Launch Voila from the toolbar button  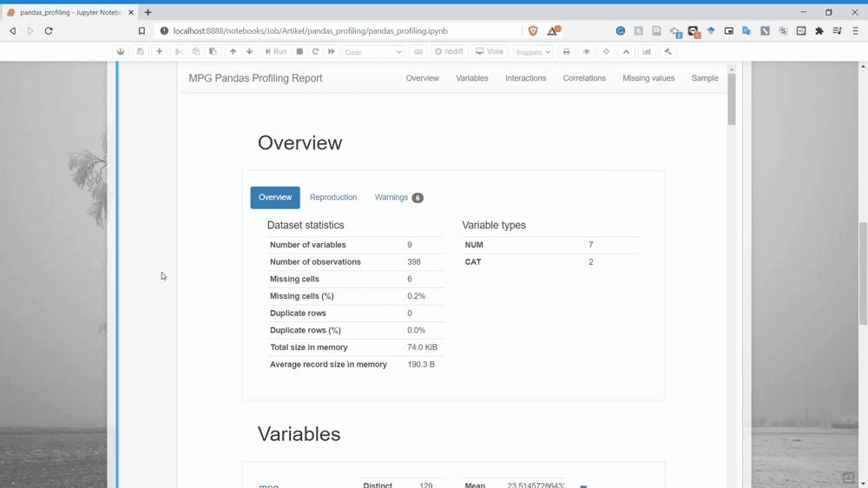490,51
